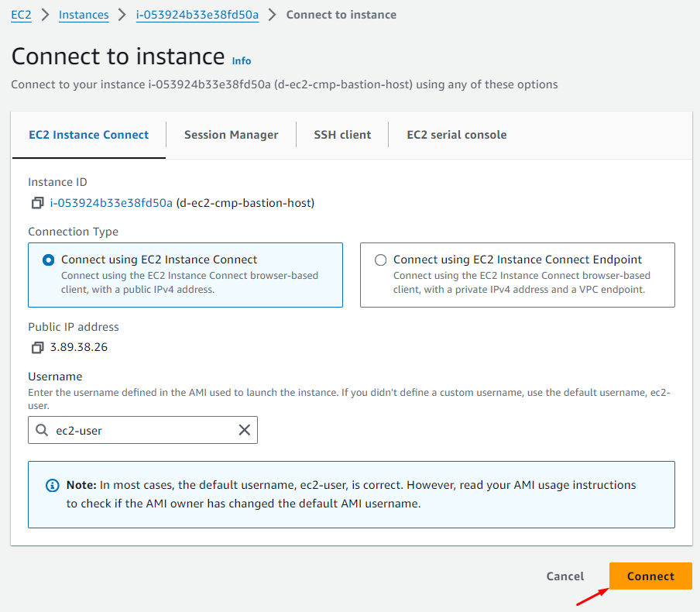The image size is (700, 612).
Task: Click the Cancel button
Action: [565, 576]
